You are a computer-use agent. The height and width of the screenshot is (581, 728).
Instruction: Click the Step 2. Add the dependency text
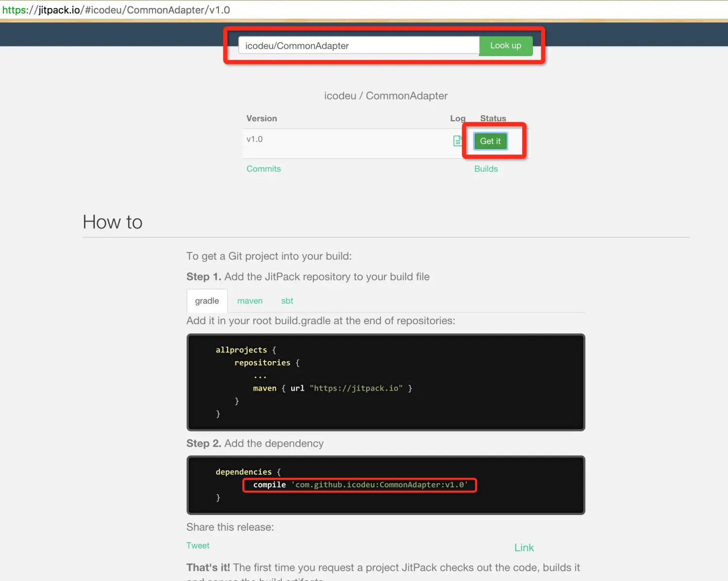point(255,444)
